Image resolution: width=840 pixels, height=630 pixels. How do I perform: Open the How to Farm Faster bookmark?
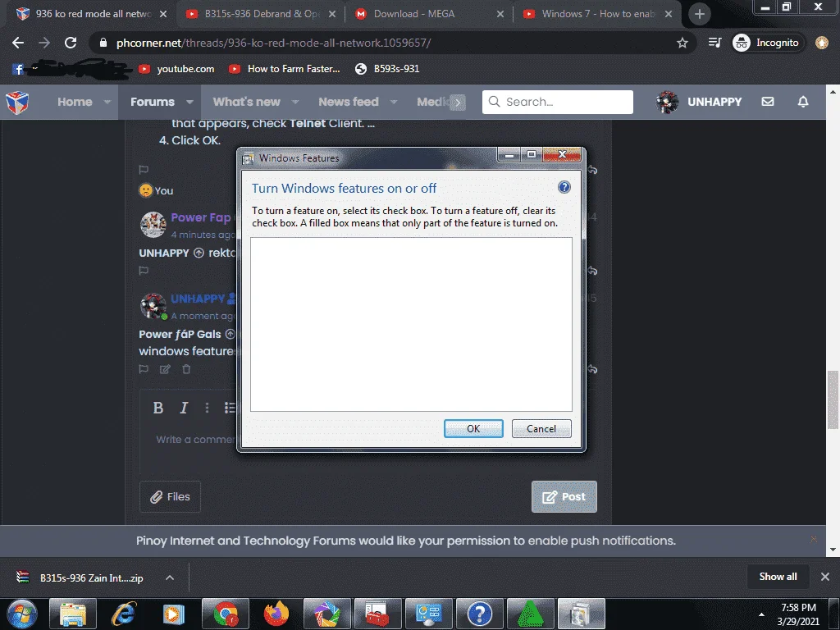(x=285, y=69)
